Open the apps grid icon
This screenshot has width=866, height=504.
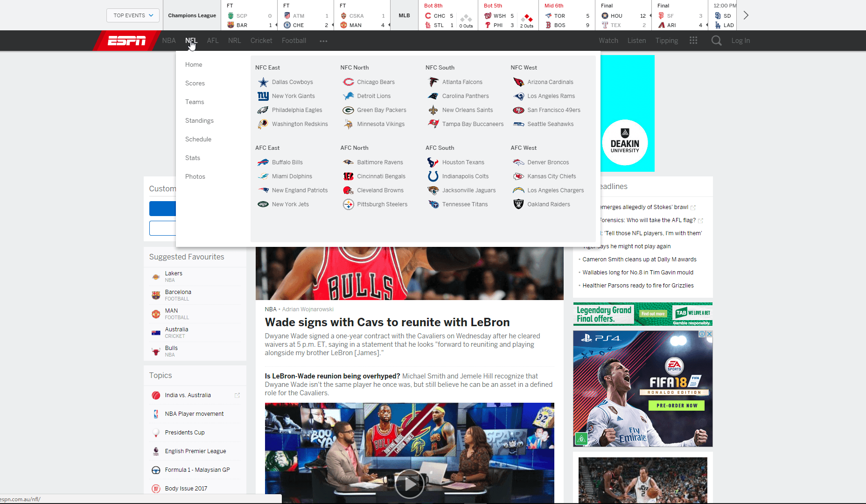(x=693, y=41)
